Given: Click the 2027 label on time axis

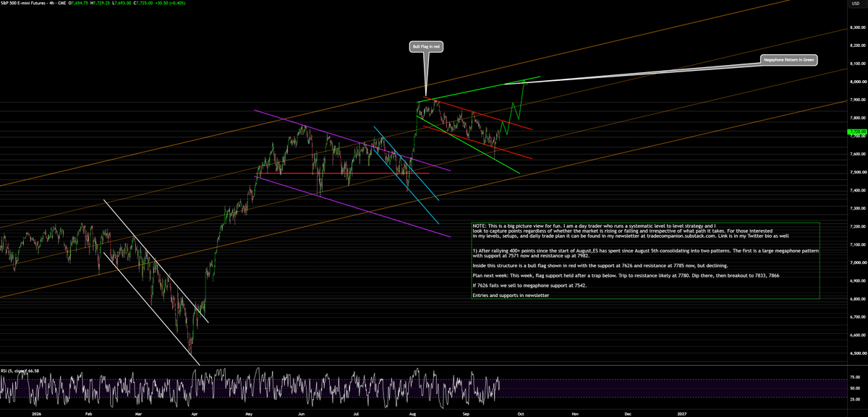Looking at the screenshot, I should (x=682, y=413).
